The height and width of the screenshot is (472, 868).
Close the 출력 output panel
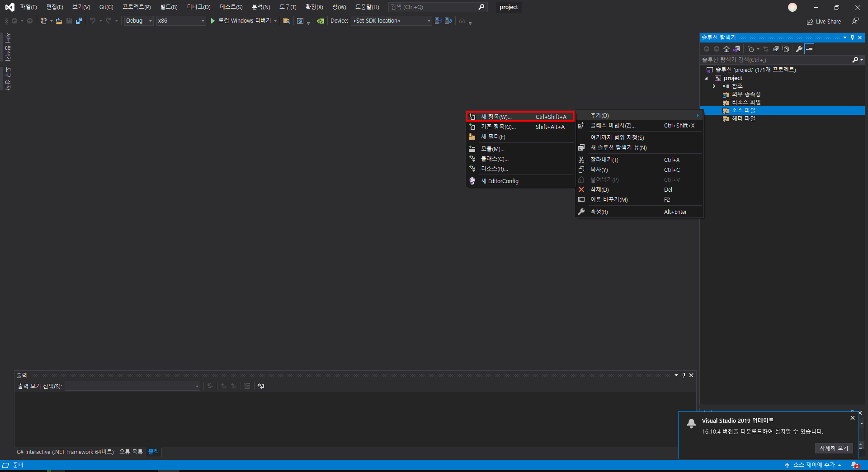[x=691, y=375]
